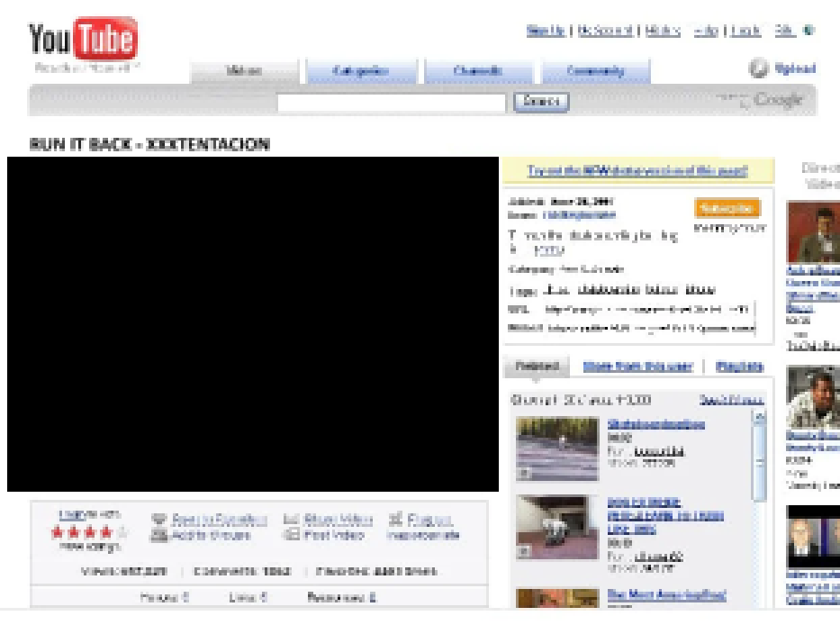Viewport: 840px width, 634px height.
Task: Open the Categories tab
Action: 361,71
